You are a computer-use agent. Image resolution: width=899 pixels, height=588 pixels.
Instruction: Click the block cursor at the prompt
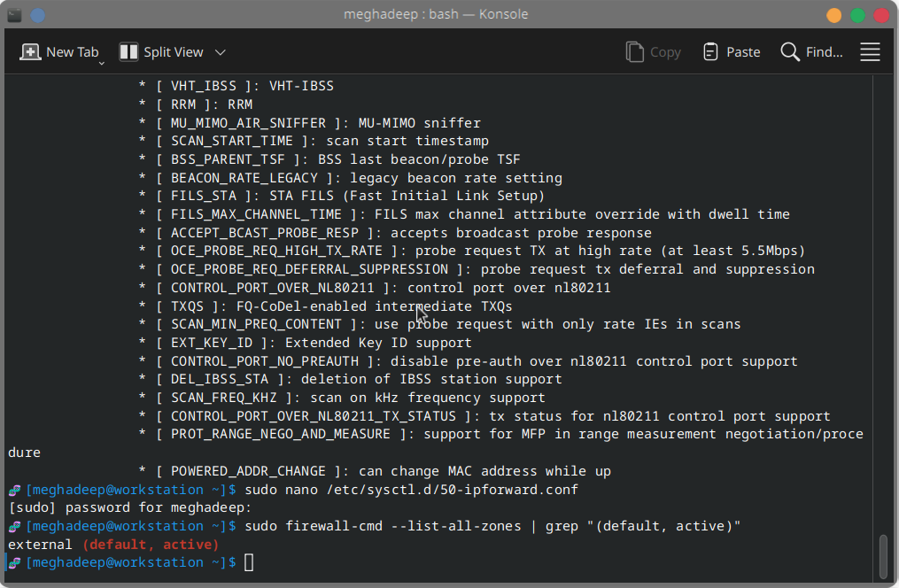pyautogui.click(x=249, y=562)
